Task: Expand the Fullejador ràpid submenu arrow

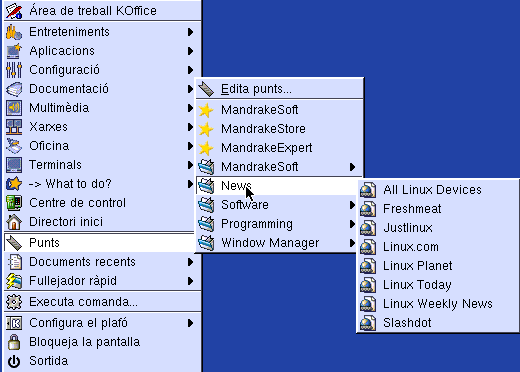Action: coord(190,281)
